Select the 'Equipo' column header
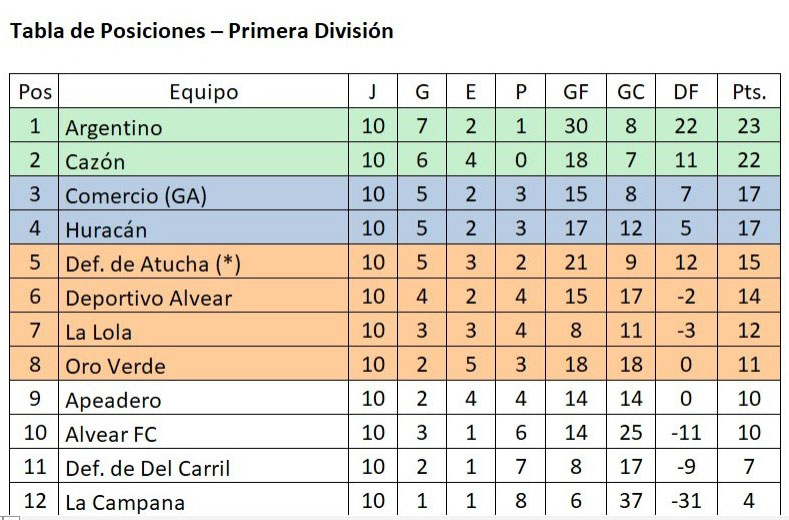 (x=203, y=91)
